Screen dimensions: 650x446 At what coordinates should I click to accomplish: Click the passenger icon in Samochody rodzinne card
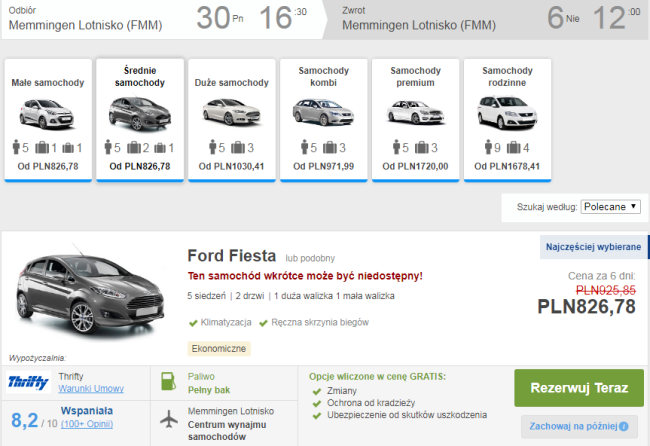coord(488,147)
